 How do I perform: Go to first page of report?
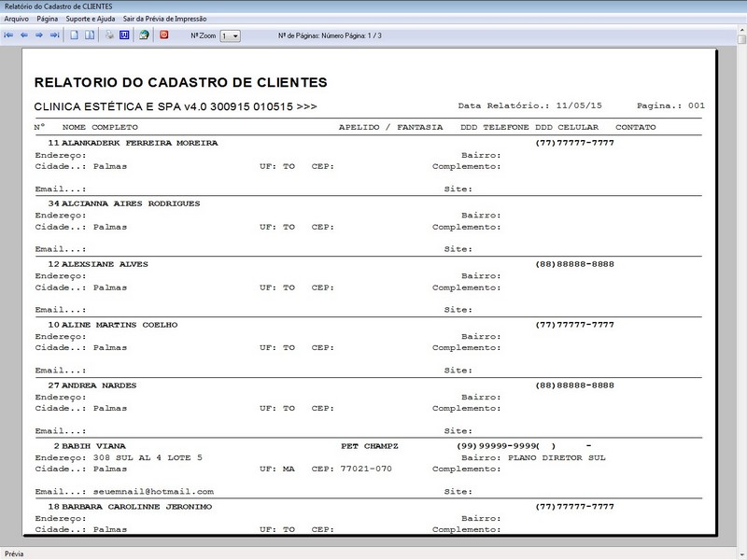point(8,35)
